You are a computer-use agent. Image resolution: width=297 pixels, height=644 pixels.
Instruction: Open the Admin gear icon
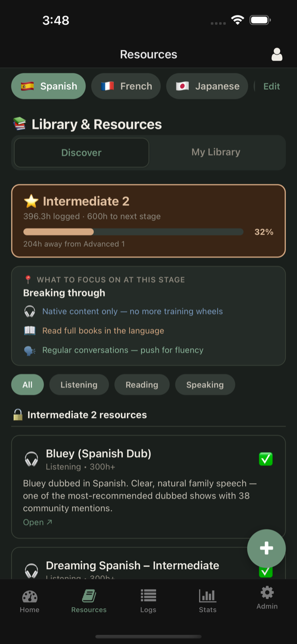pyautogui.click(x=267, y=593)
